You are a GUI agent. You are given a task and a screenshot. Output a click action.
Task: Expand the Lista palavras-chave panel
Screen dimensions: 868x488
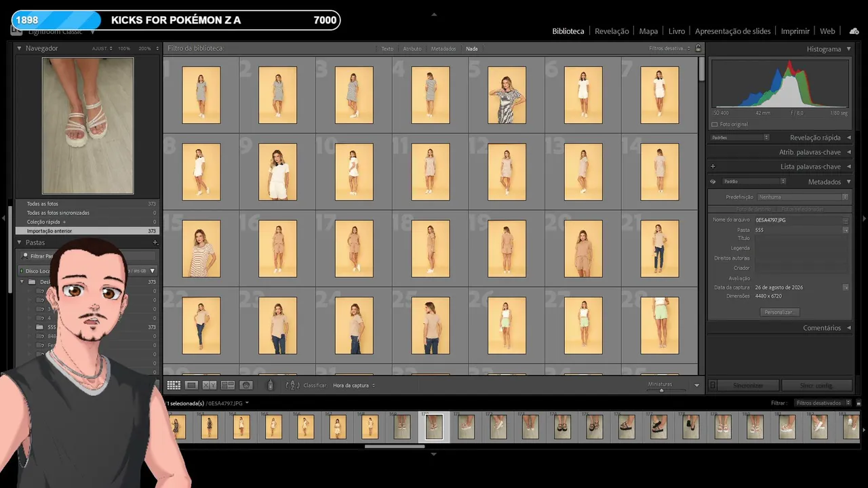[x=848, y=167]
